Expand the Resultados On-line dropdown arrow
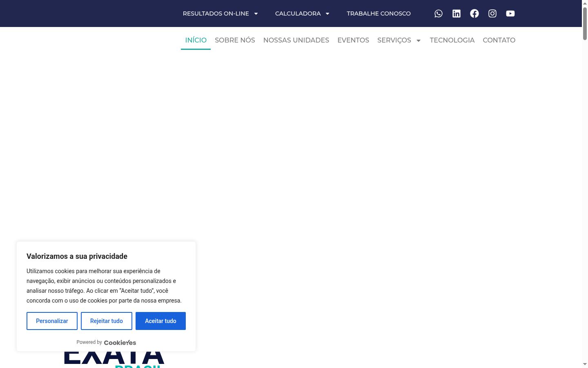Image resolution: width=588 pixels, height=368 pixels. 256,13
